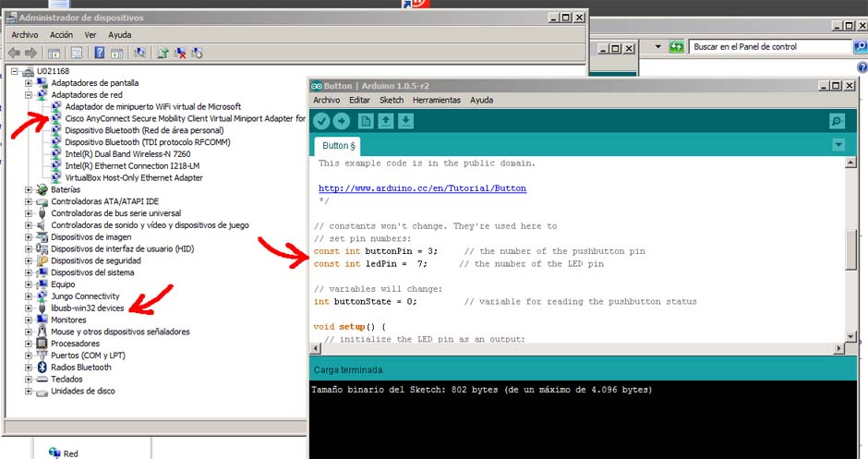The image size is (868, 459).
Task: Click the action pane toolbar icon in Device Manager
Action: click(x=116, y=54)
